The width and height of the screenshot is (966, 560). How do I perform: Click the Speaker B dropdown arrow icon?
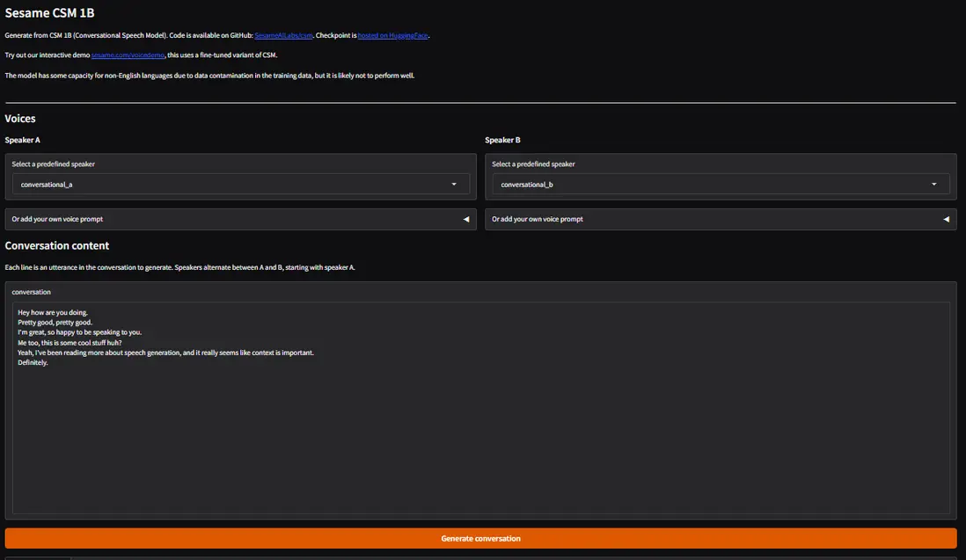[x=934, y=184]
